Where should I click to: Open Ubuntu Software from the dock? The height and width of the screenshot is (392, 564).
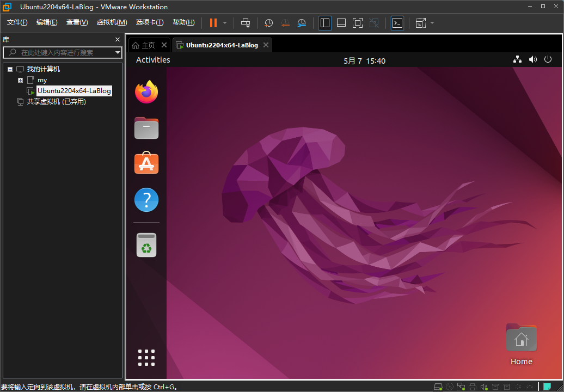point(146,163)
